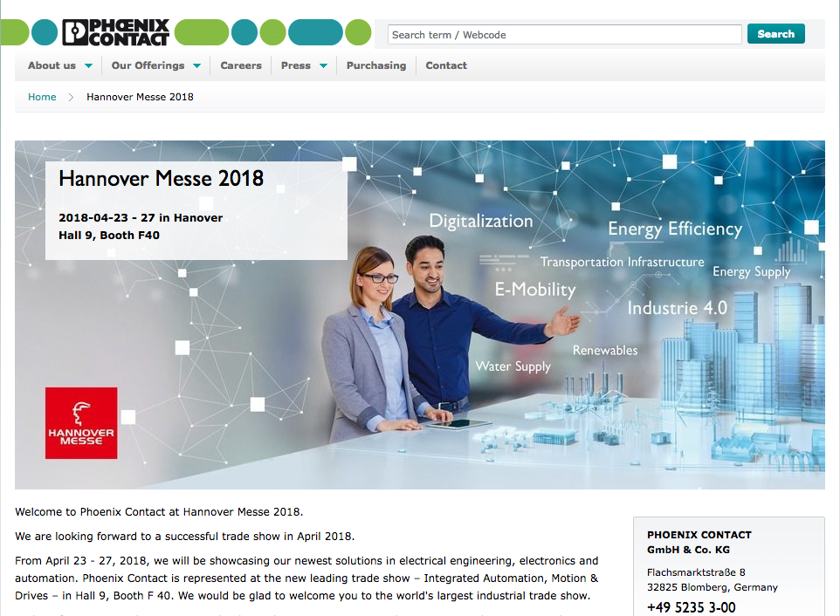Click the Water Supply banner label

tap(513, 366)
